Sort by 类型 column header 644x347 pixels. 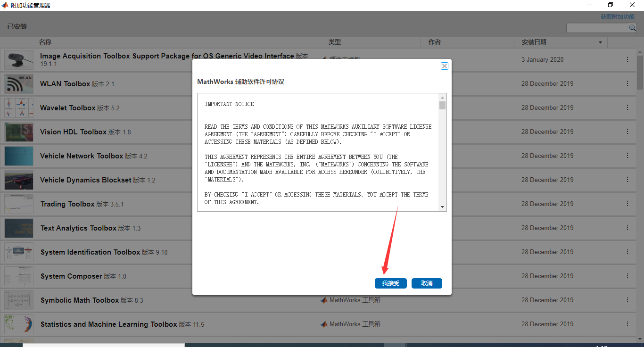(x=335, y=42)
